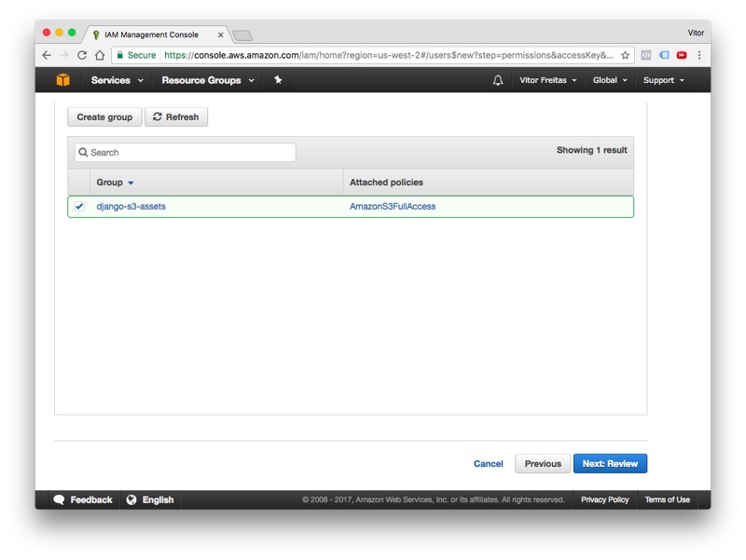Click the Next: Review button
This screenshot has width=746, height=560.
point(611,463)
